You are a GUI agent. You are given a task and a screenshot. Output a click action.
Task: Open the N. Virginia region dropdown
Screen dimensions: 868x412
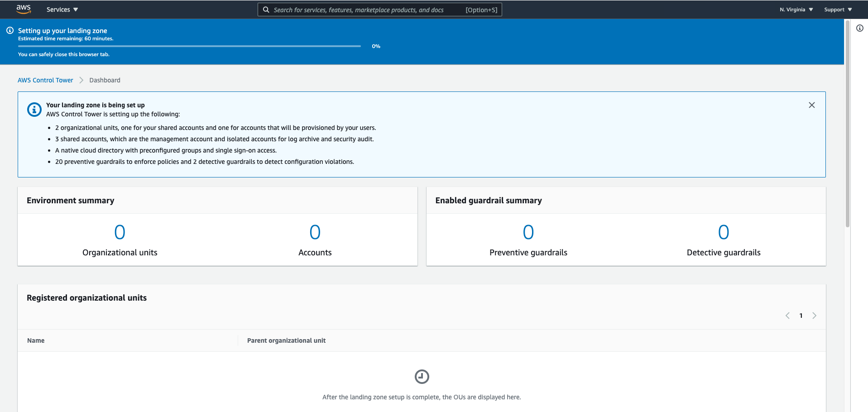[796, 10]
